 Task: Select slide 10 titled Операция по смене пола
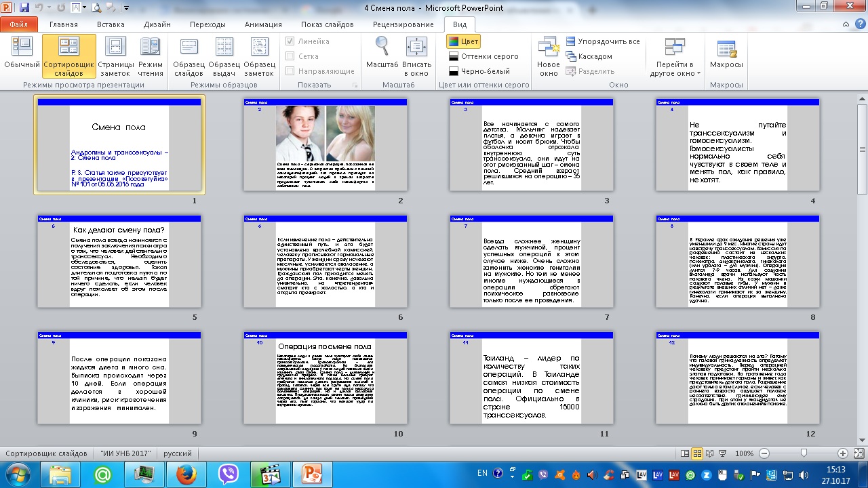[325, 378]
